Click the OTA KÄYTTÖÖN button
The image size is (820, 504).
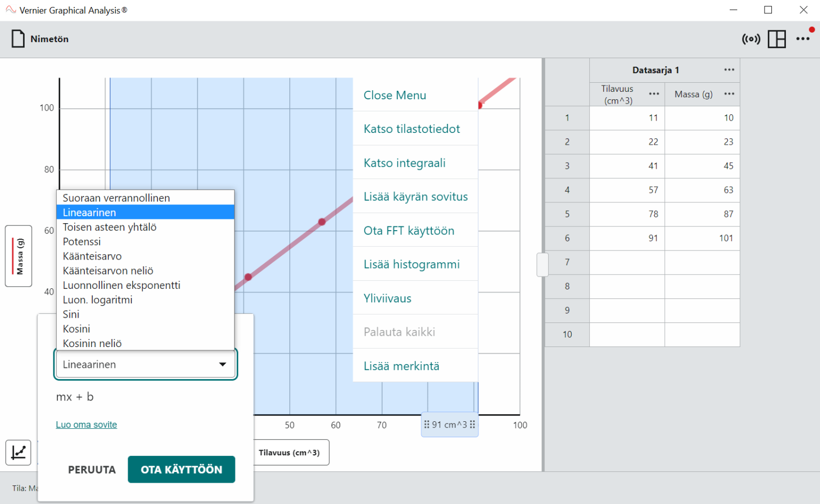182,469
